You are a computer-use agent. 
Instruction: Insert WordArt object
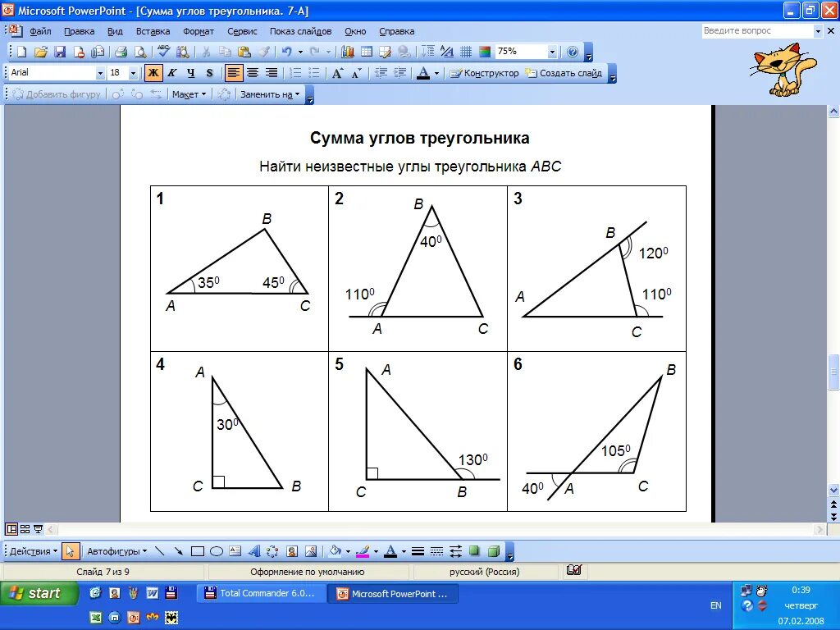pos(254,550)
